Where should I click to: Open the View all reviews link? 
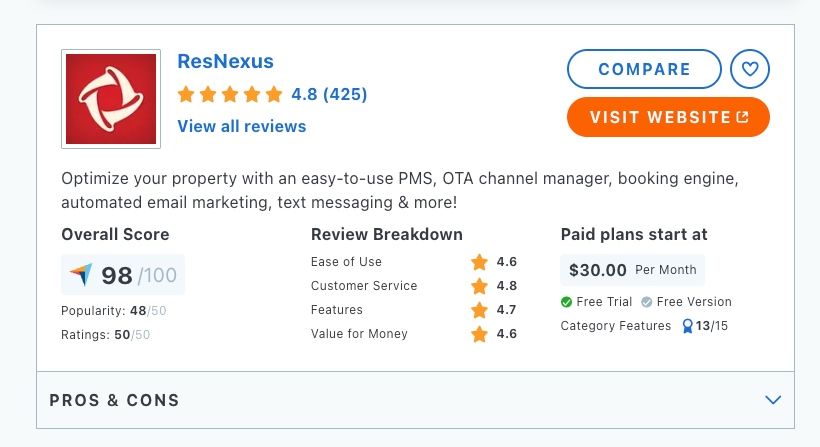click(x=242, y=126)
